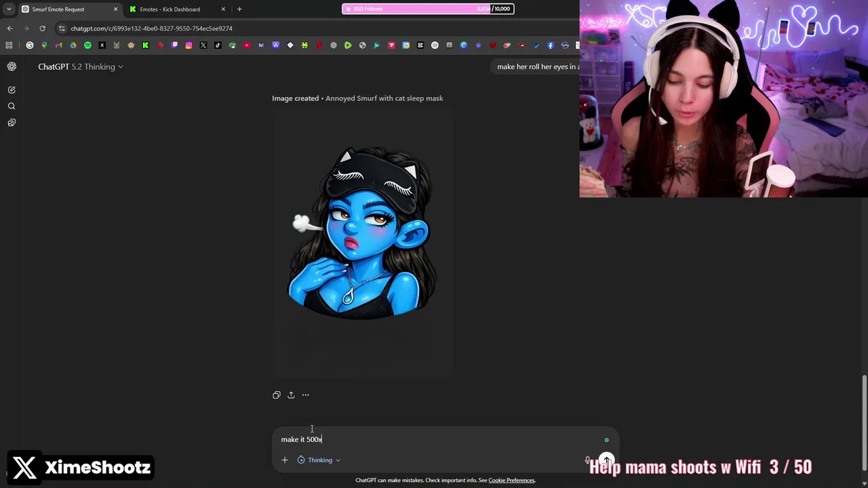Open the Thinking mode dropdown in composer
Image resolution: width=868 pixels, height=488 pixels.
(x=319, y=460)
